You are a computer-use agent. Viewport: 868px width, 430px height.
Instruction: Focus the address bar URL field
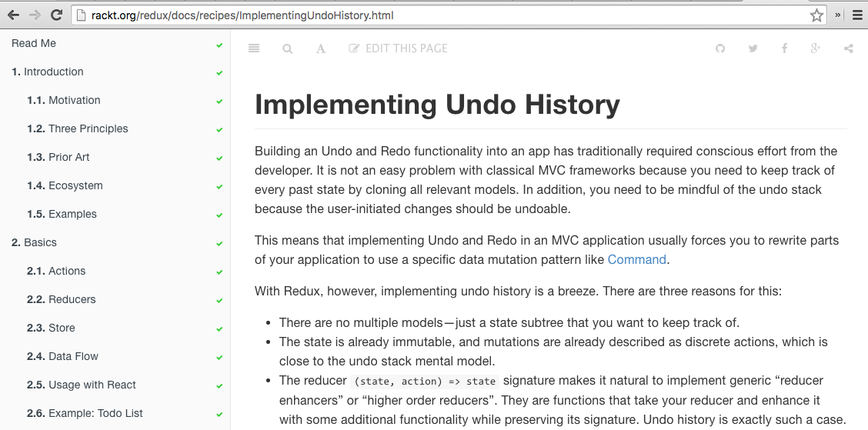449,15
